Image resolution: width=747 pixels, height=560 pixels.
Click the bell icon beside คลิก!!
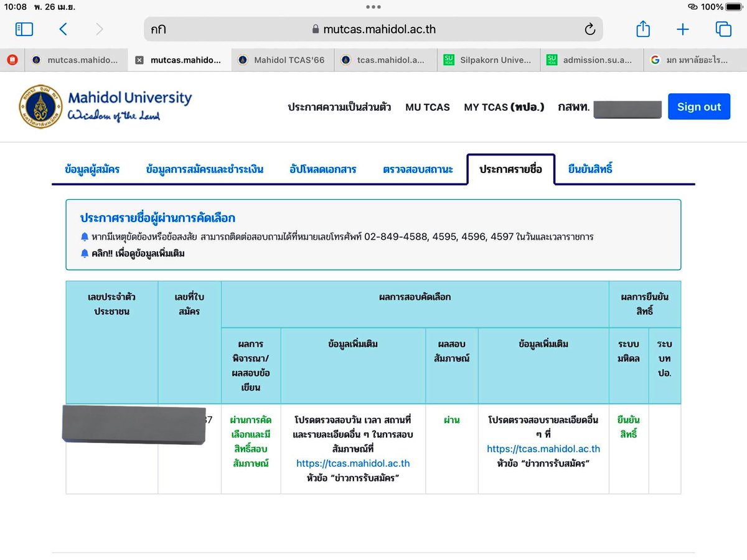85,253
